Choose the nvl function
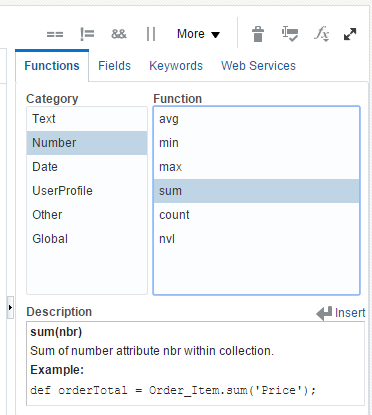Image resolution: width=372 pixels, height=415 pixels. click(256, 239)
